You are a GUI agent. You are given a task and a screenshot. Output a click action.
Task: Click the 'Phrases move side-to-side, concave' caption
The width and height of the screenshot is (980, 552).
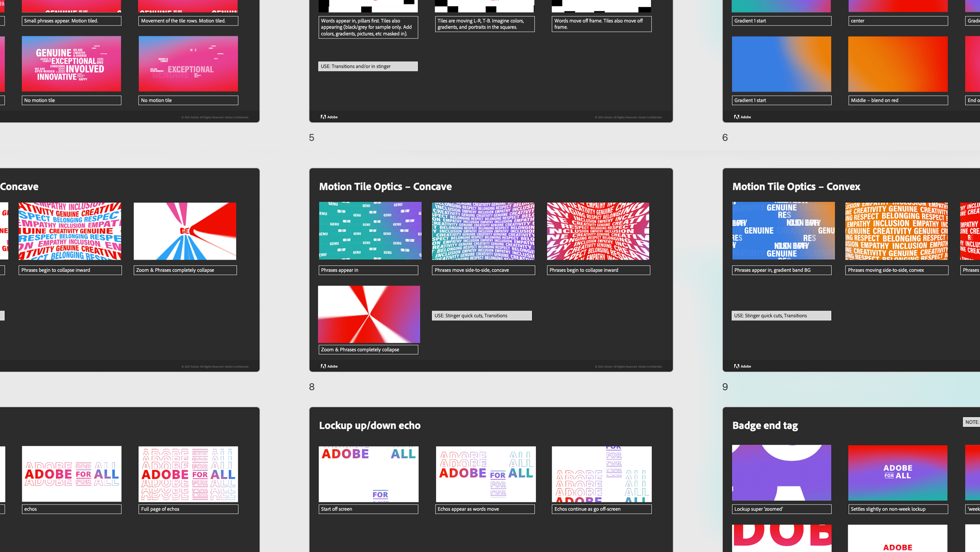pyautogui.click(x=483, y=270)
